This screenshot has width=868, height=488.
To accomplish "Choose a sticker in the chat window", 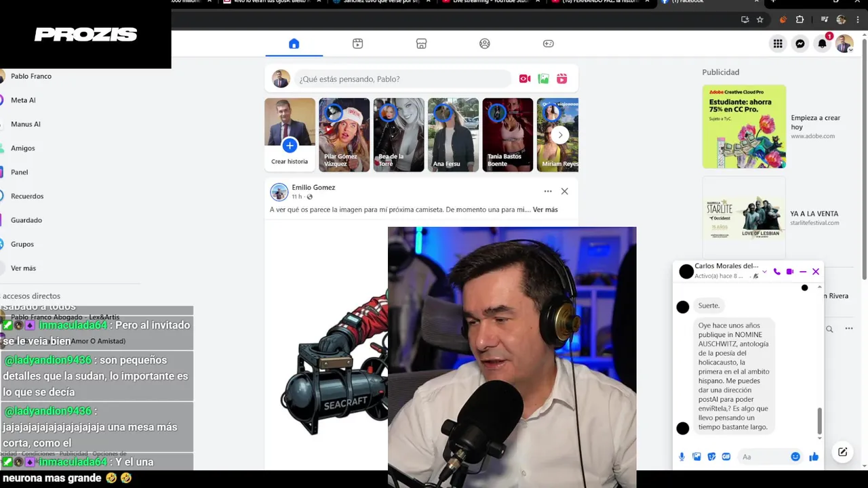I will tap(711, 457).
